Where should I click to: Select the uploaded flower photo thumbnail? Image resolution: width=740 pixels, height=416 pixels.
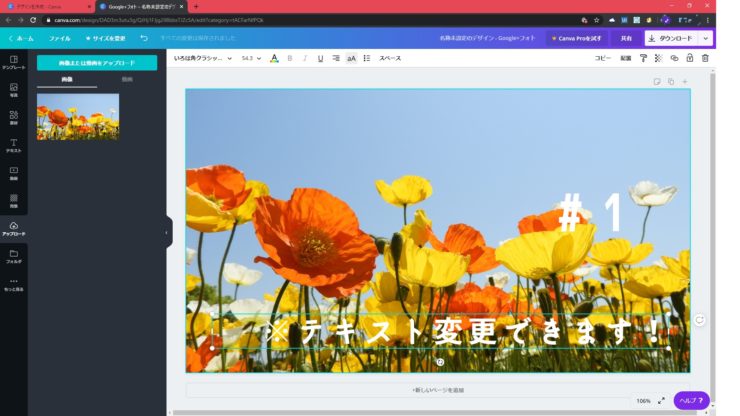coord(78,117)
